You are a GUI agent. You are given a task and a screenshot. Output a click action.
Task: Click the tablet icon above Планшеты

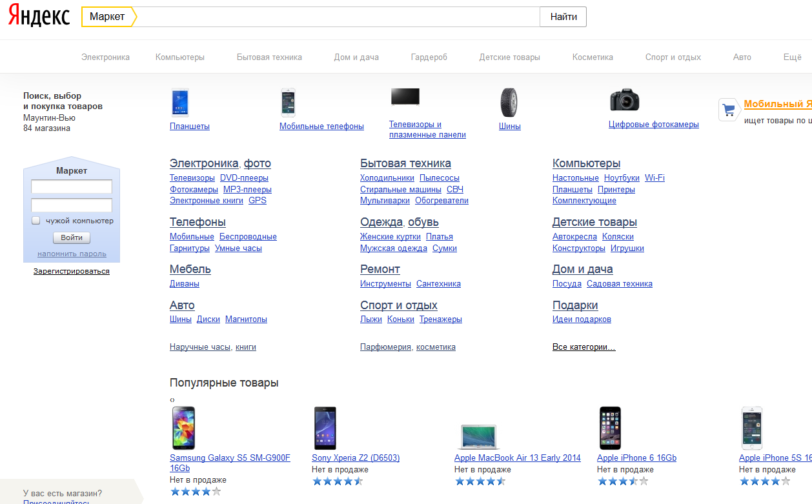180,102
